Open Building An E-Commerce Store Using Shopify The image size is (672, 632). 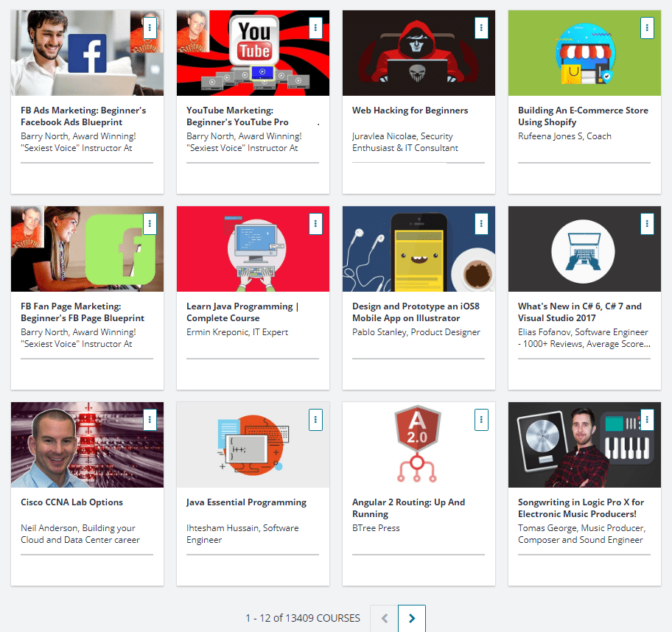coord(582,116)
